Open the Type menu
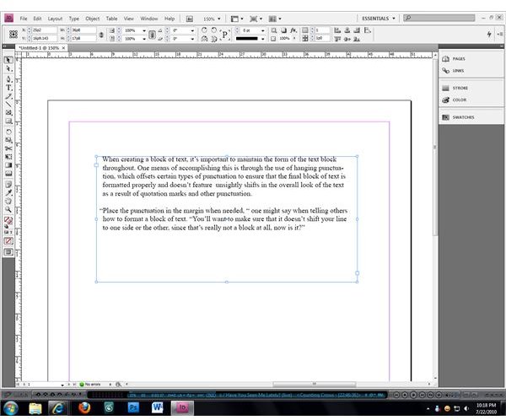Image resolution: width=506 pixels, height=420 pixels. point(74,19)
